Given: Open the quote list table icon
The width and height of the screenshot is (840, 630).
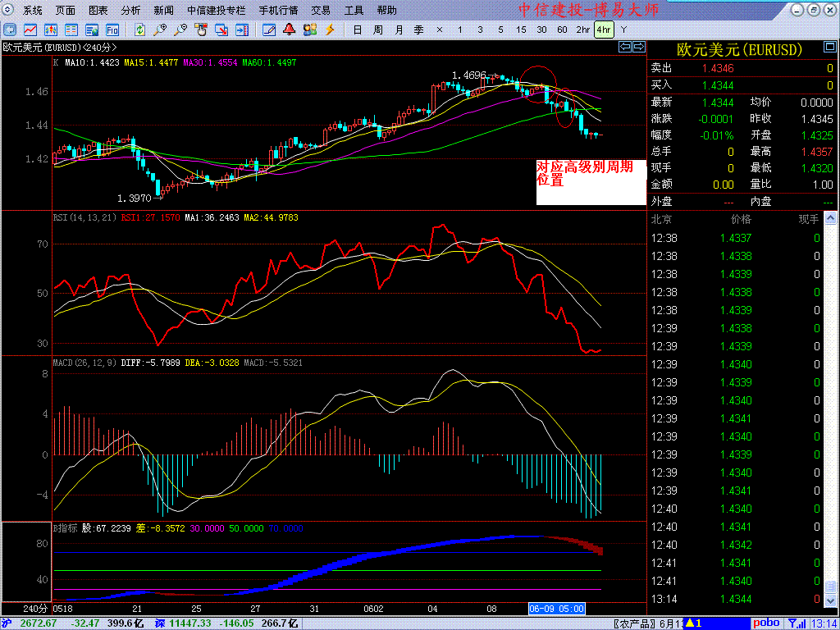Looking at the screenshot, I should (x=71, y=30).
